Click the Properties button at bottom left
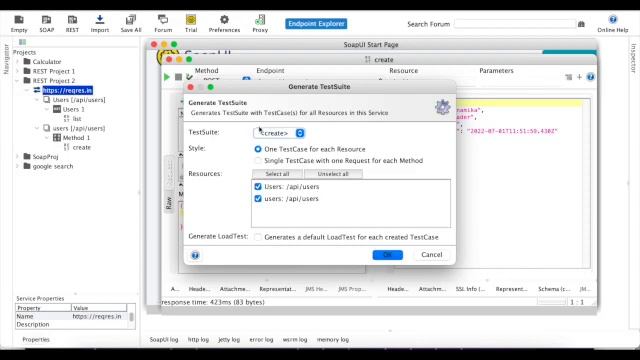 click(36, 340)
